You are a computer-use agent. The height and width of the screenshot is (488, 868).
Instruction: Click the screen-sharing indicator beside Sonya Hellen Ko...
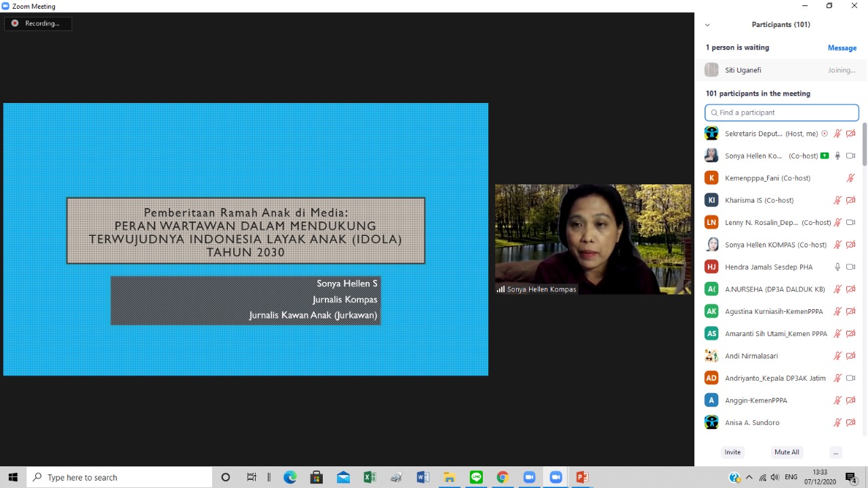pyautogui.click(x=825, y=156)
